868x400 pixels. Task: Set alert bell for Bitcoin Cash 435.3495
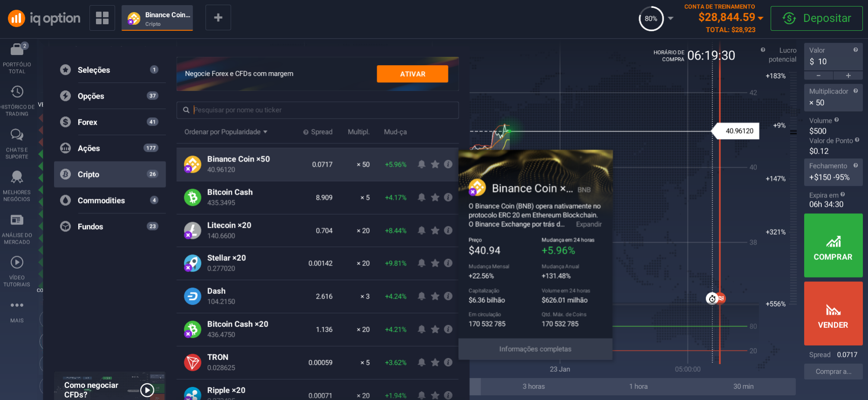coord(421,197)
